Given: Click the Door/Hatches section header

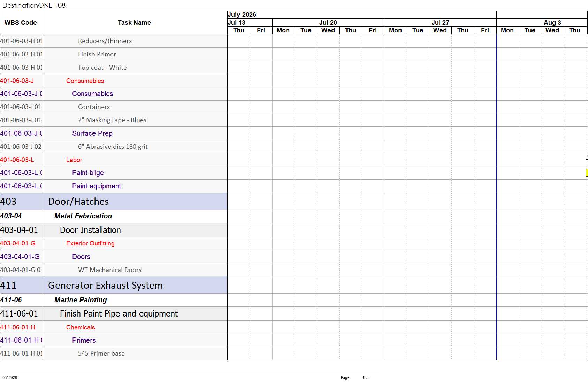Looking at the screenshot, I should [x=78, y=201].
